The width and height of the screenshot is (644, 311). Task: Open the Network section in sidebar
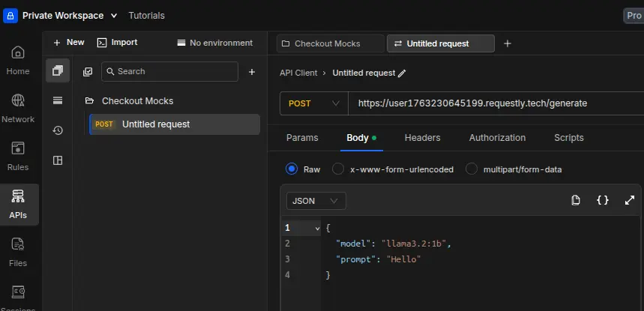point(18,108)
